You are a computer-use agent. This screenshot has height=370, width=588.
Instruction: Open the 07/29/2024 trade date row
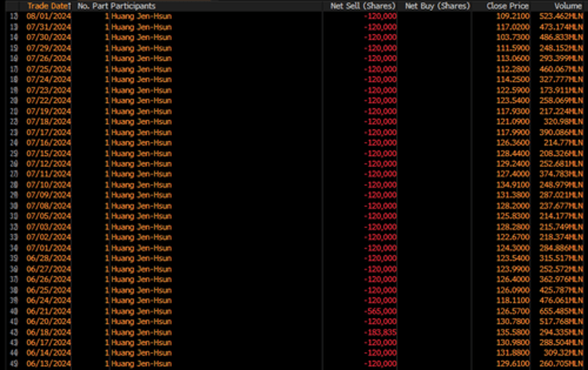49,48
